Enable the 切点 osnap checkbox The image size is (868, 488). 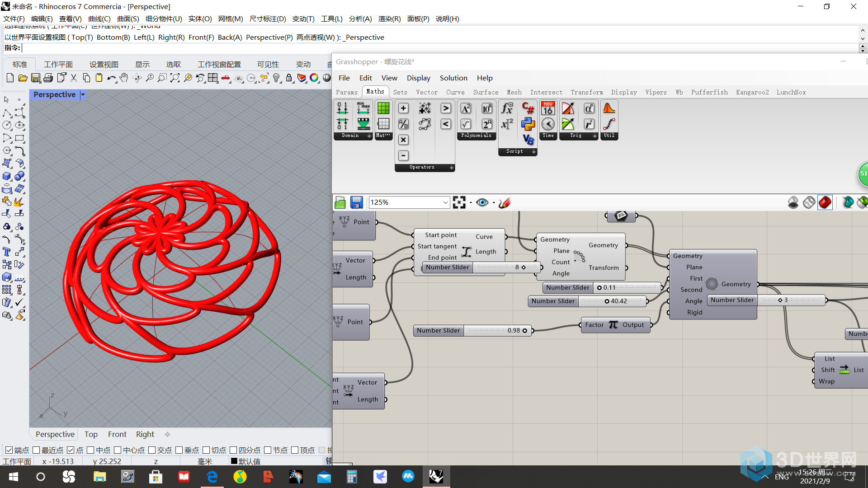[206, 450]
